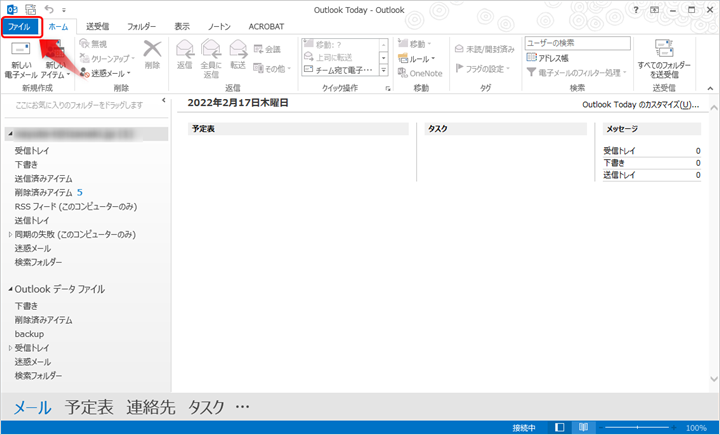Select 送信済みアイテム folder
720x435 pixels.
[43, 179]
